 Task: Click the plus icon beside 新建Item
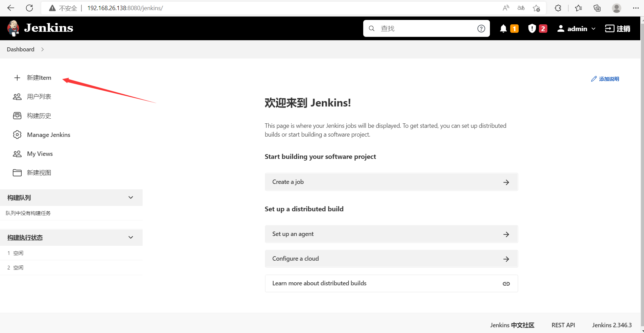tap(17, 78)
